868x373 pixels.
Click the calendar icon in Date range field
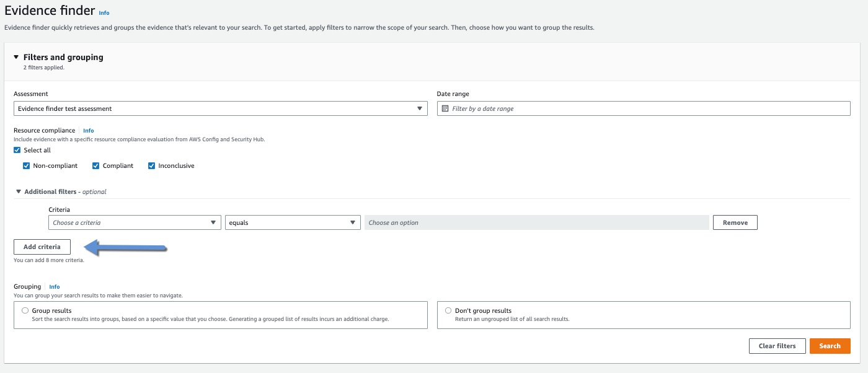point(445,108)
